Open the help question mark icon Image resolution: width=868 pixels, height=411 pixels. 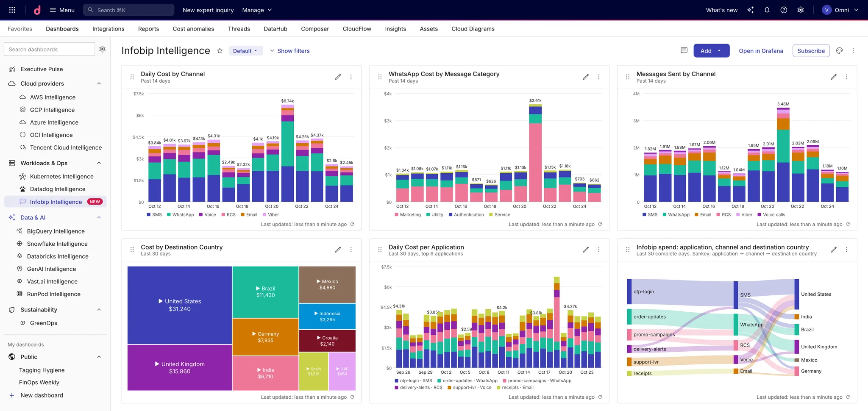[784, 10]
